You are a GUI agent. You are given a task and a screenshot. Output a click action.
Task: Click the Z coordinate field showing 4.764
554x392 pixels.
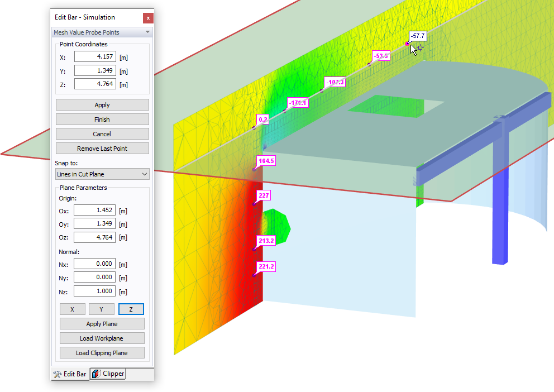[95, 84]
